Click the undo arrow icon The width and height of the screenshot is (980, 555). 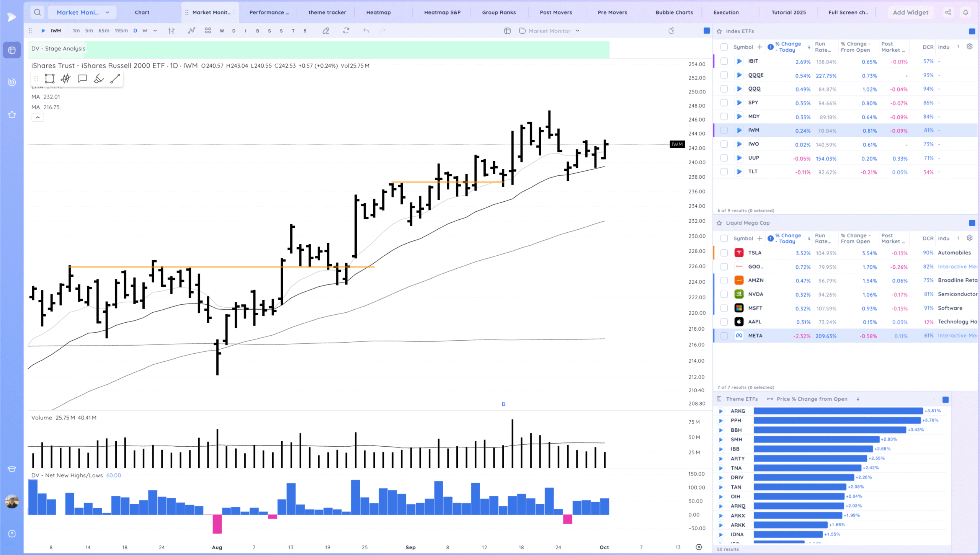tap(366, 31)
